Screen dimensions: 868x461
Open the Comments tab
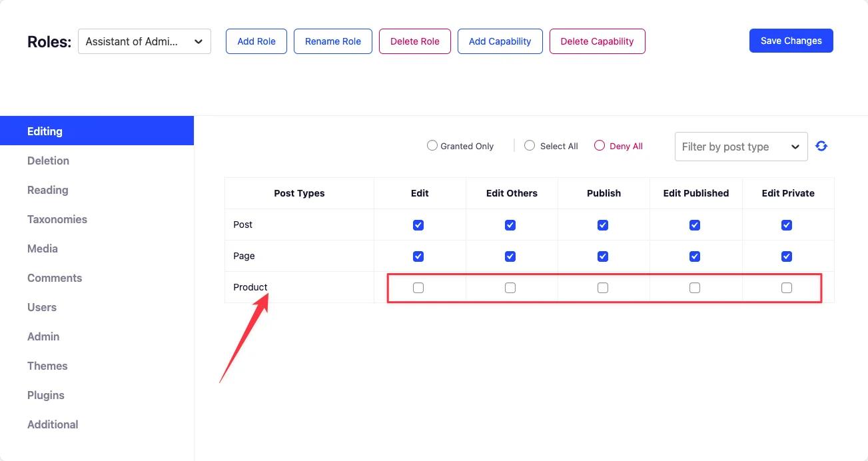pyautogui.click(x=97, y=278)
